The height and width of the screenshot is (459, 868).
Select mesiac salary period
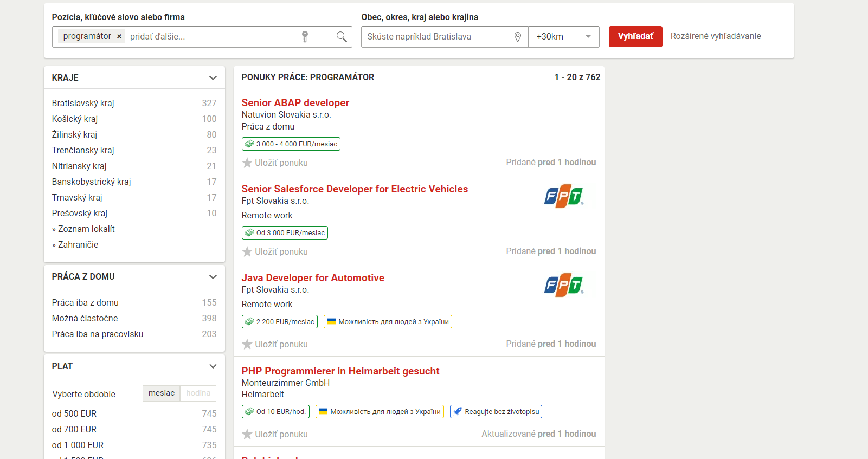[x=162, y=393]
